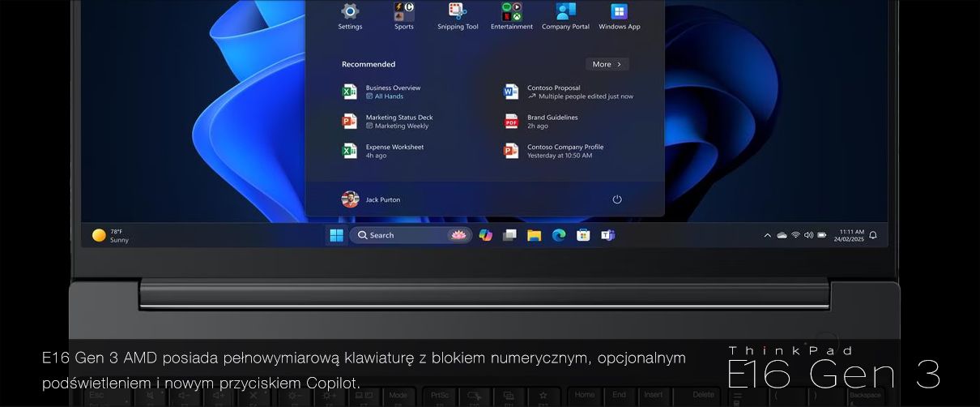
Task: Click the volume speaker tray icon
Action: click(x=808, y=235)
